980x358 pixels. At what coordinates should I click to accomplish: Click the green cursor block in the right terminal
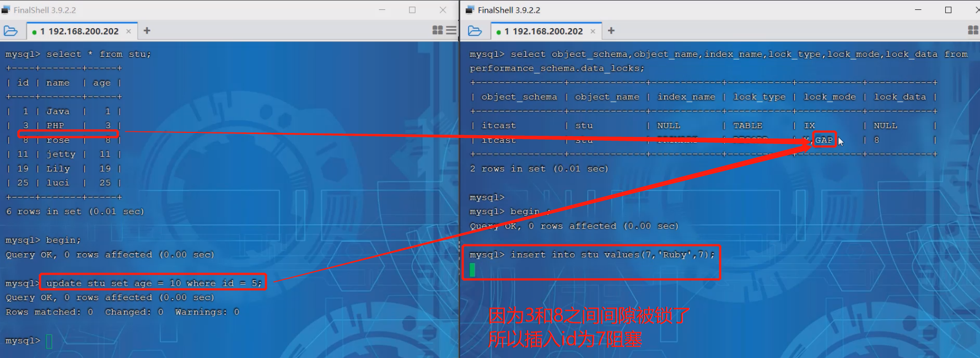[472, 270]
